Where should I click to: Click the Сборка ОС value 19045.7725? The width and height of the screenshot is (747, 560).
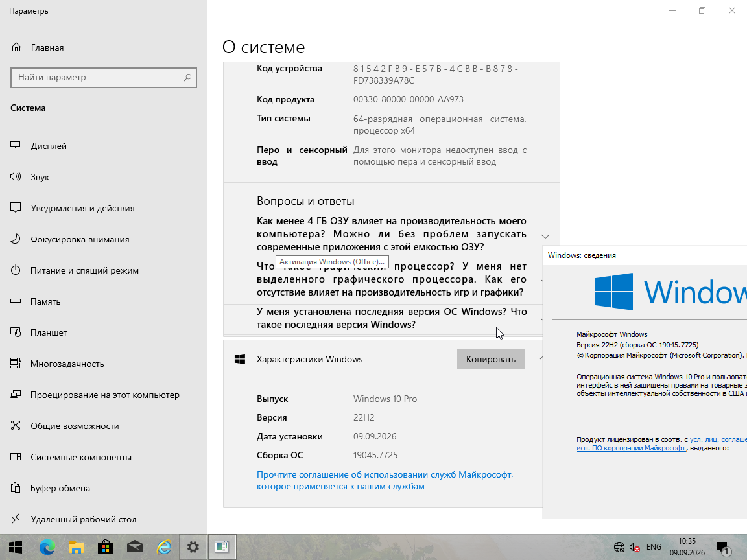[375, 455]
